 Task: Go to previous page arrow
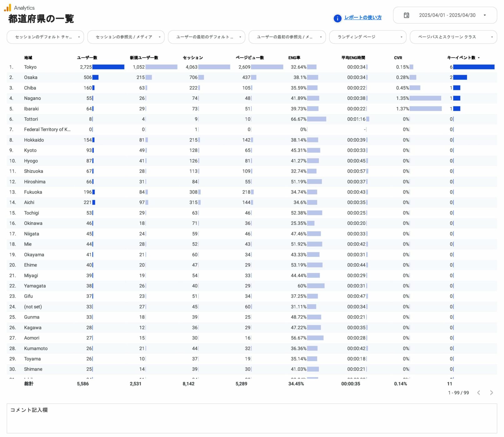click(x=478, y=393)
